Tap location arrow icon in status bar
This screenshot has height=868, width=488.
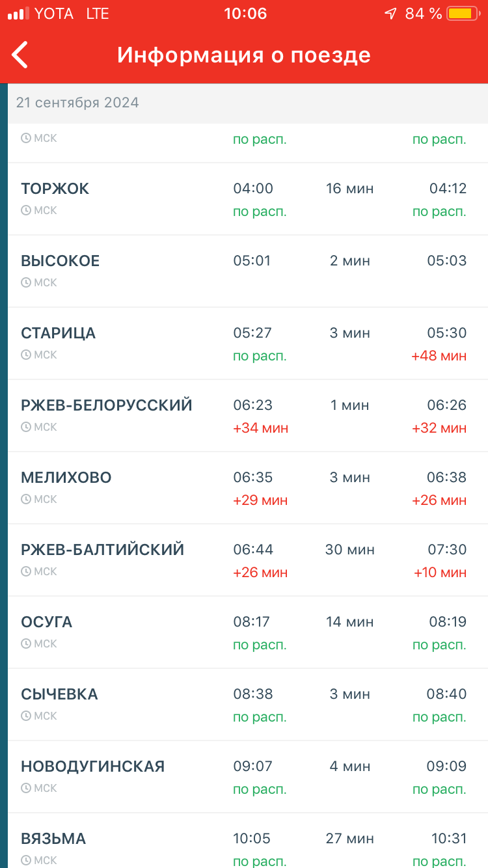[390, 14]
